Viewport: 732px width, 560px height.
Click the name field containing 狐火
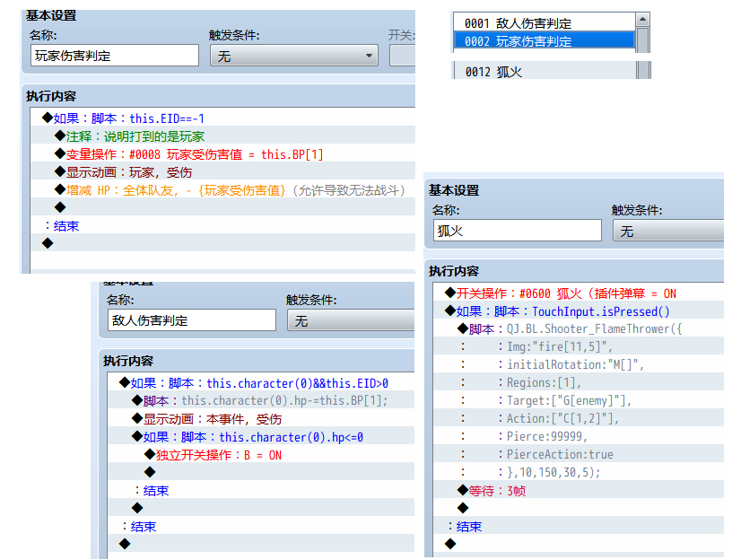tap(518, 231)
